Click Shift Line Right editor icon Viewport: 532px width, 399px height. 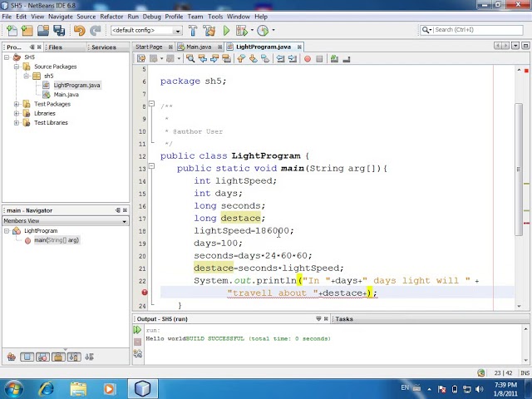tap(292, 59)
